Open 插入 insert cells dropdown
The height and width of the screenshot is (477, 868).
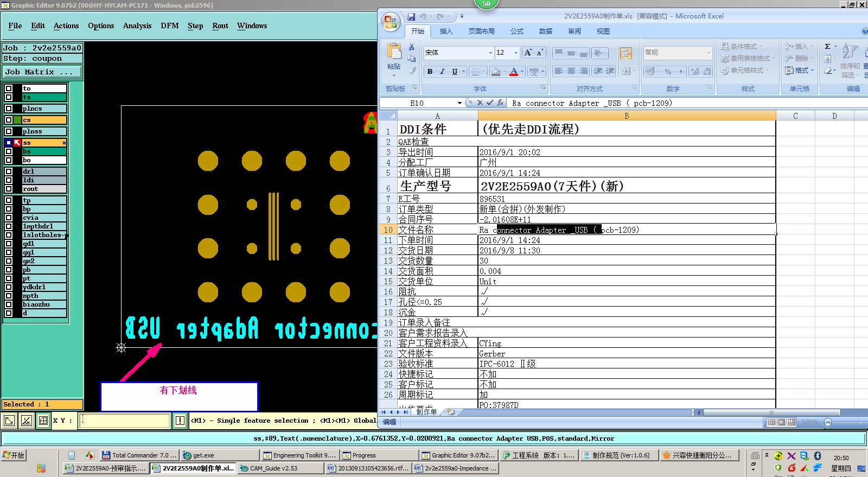800,47
